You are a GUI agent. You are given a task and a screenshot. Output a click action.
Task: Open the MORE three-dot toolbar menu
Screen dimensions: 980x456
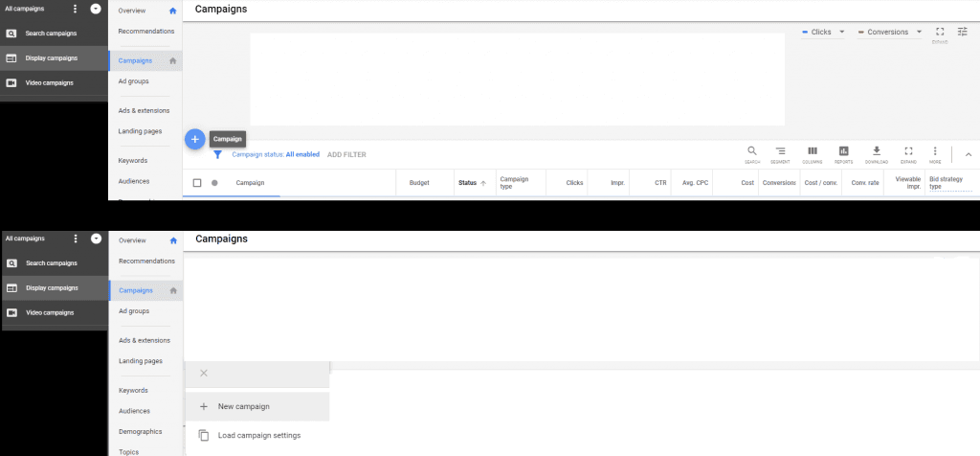[935, 151]
